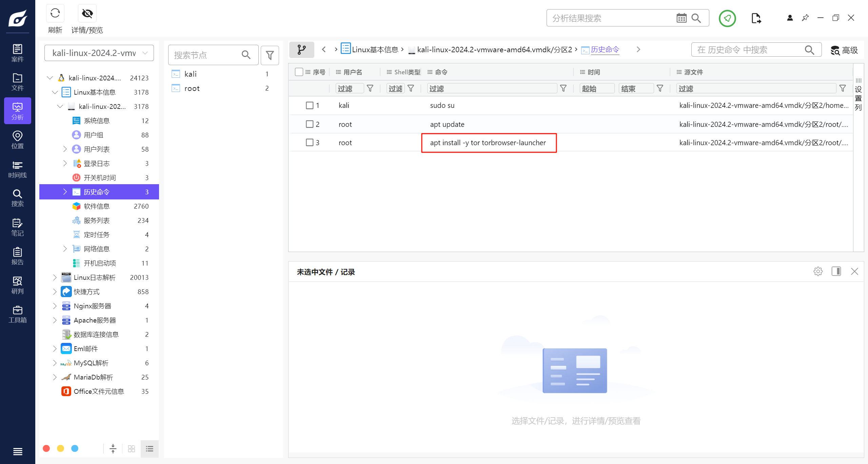Select 软件信息 in the tree
868x464 pixels.
coord(97,206)
